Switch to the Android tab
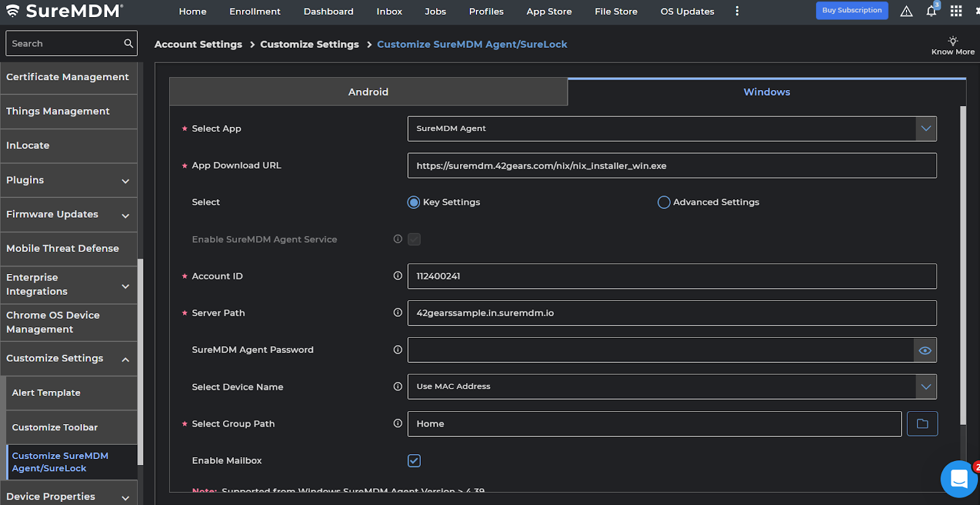Image resolution: width=980 pixels, height=505 pixels. coord(368,92)
